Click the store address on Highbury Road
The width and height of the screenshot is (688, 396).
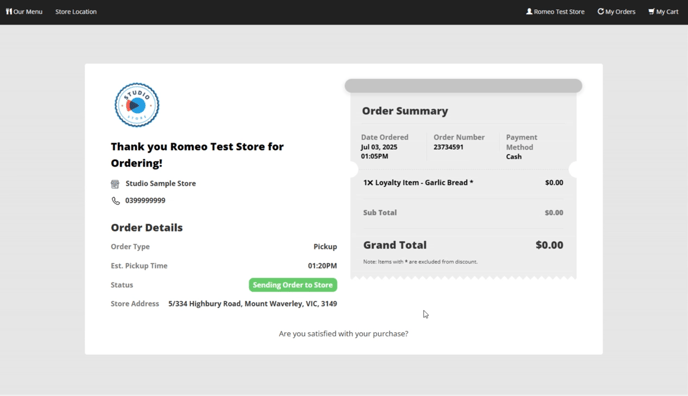(x=253, y=303)
